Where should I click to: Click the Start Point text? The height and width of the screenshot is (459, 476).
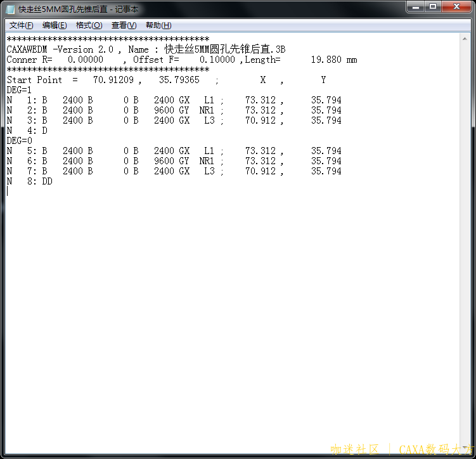[x=34, y=80]
